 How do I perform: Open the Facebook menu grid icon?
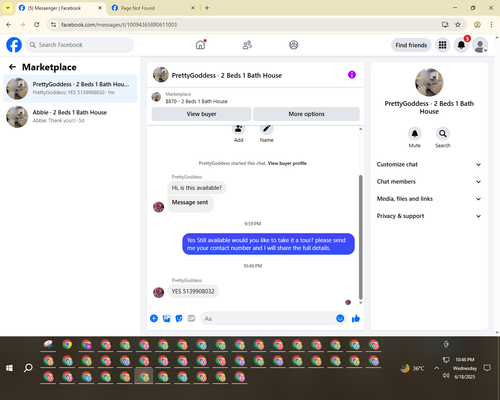[442, 45]
